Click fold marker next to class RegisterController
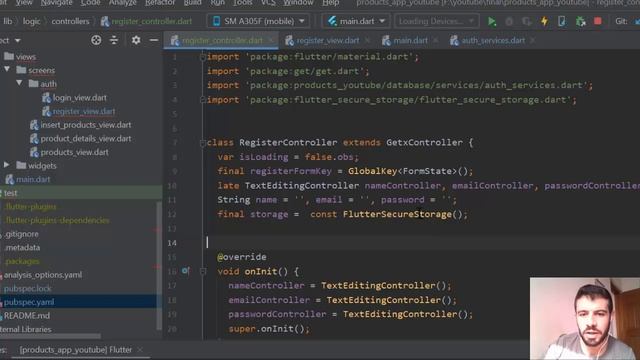This screenshot has width=640, height=360. (202, 143)
